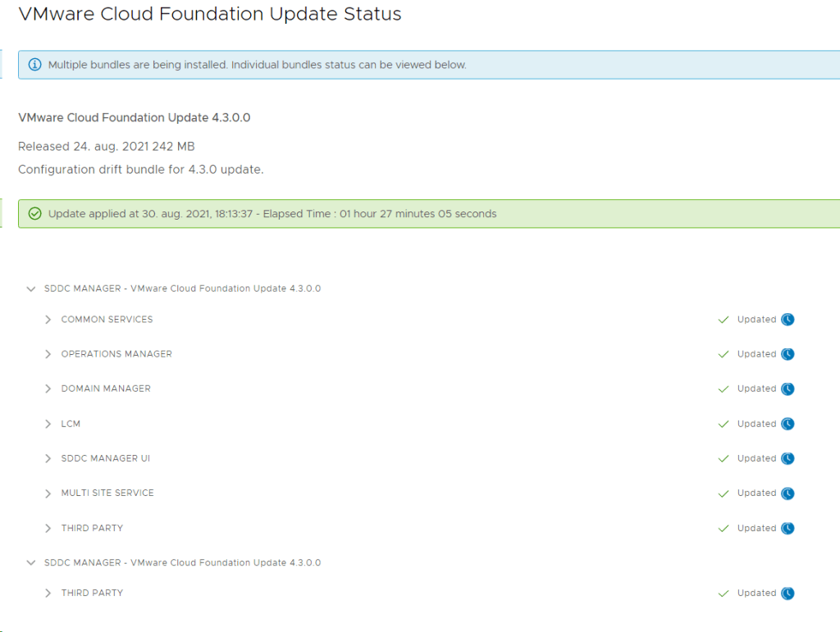
Task: Collapse the second SDDC MANAGER section
Action: (x=31, y=563)
